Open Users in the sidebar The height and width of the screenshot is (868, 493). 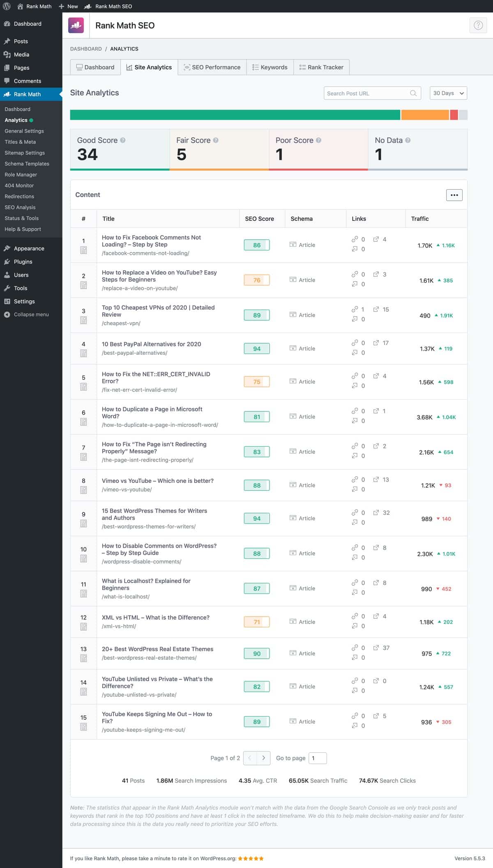21,275
